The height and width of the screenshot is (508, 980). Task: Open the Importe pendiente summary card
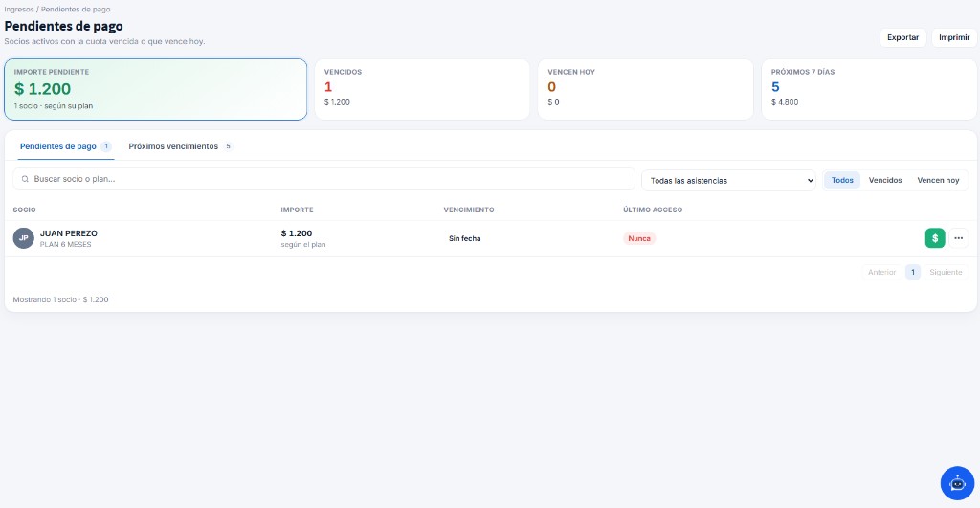[x=156, y=89]
